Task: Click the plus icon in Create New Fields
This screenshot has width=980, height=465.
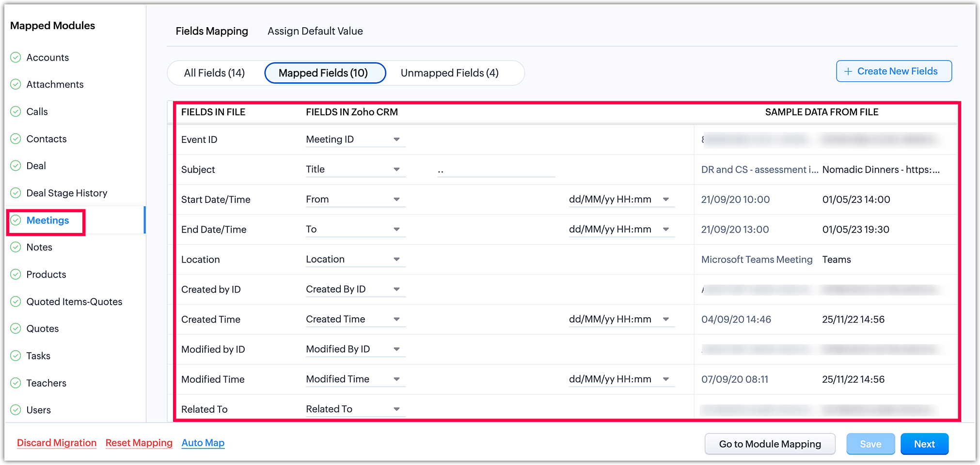Action: tap(848, 72)
